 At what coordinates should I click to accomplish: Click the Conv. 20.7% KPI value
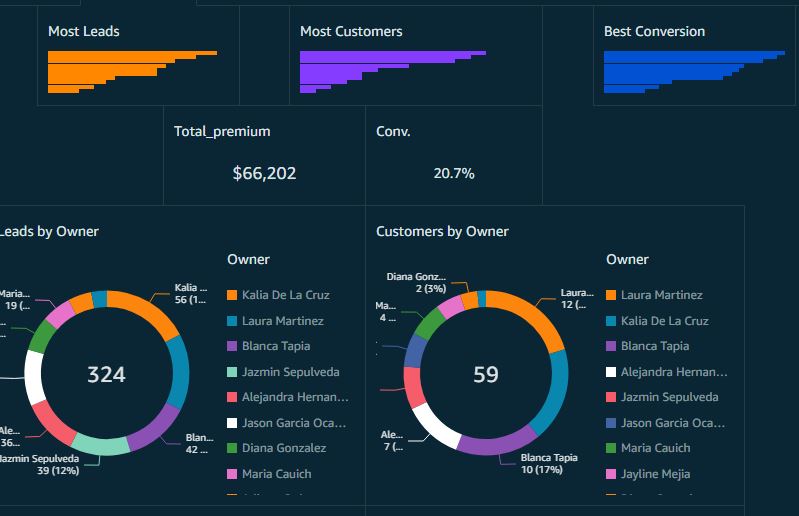point(453,173)
